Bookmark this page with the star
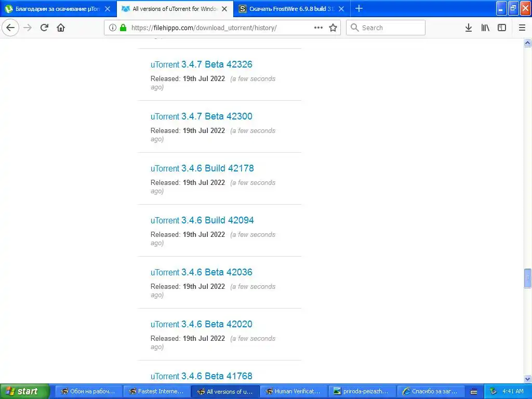This screenshot has height=399, width=532. pyautogui.click(x=333, y=28)
